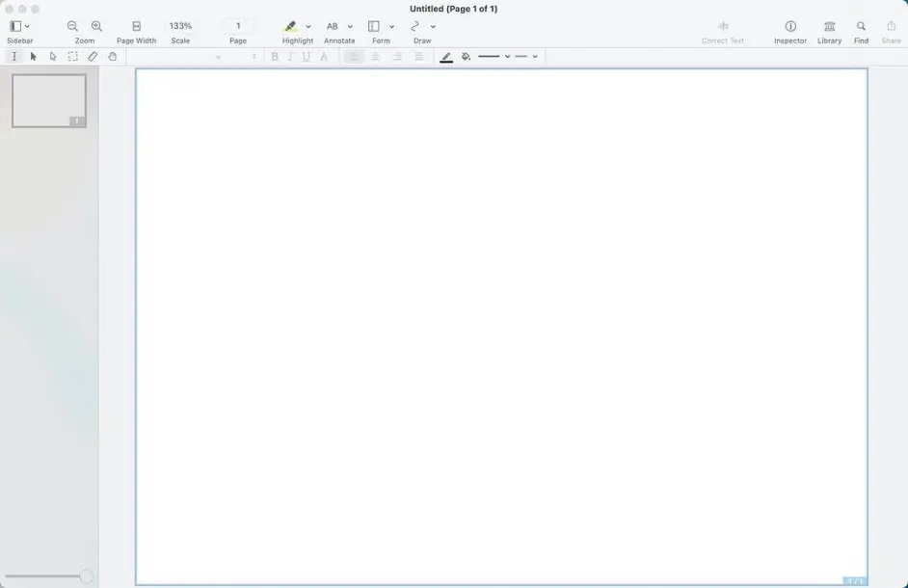Choose the eraser tool in the tool strip
Screen dimensions: 908x588
click(93, 57)
